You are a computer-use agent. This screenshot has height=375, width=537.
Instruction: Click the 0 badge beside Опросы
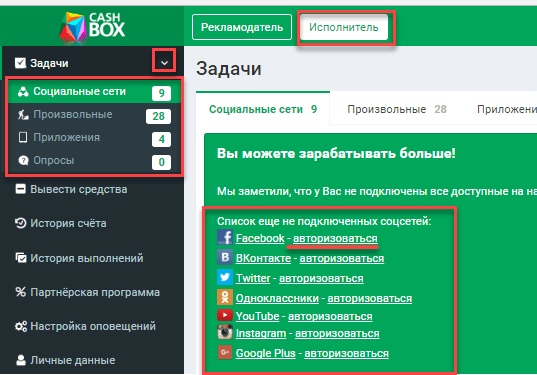coord(161,162)
